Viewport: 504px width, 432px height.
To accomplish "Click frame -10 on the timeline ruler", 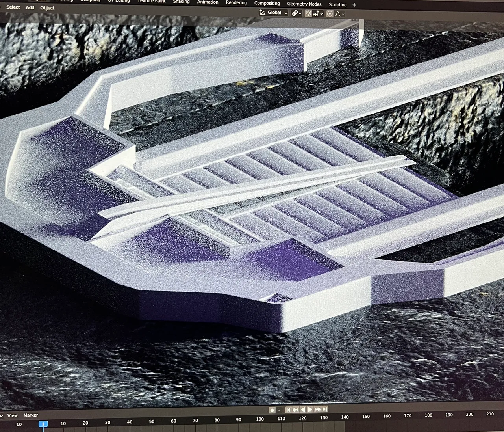I will (x=18, y=425).
